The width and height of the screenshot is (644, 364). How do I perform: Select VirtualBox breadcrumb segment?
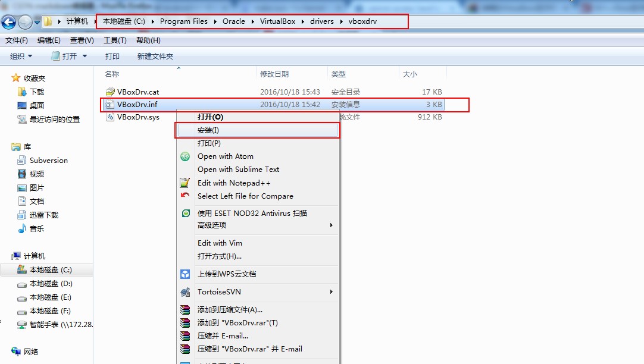(x=277, y=21)
